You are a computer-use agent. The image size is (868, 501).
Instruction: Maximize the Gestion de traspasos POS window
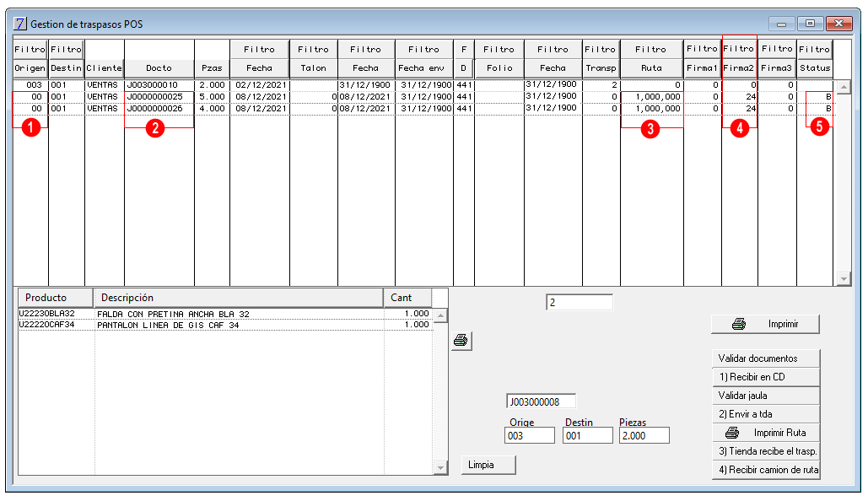pos(810,24)
